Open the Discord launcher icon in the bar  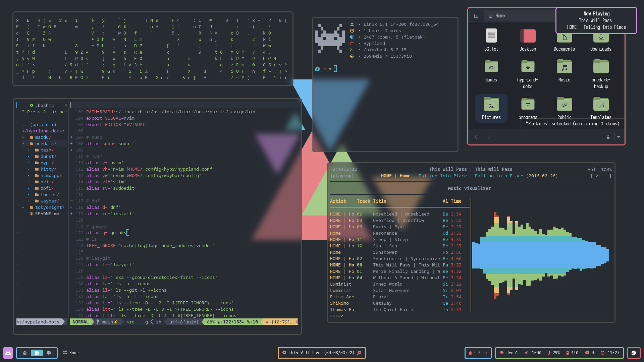point(8,353)
